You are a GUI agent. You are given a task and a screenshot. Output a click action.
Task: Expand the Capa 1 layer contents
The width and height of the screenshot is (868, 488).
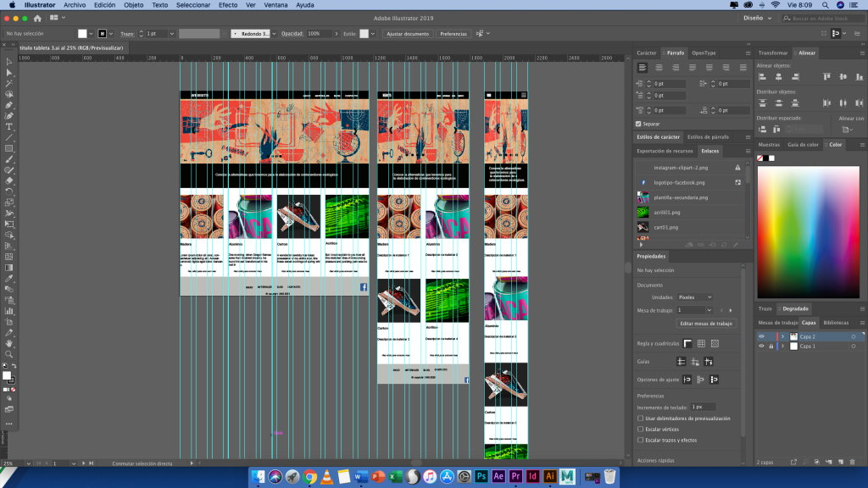pyautogui.click(x=782, y=347)
